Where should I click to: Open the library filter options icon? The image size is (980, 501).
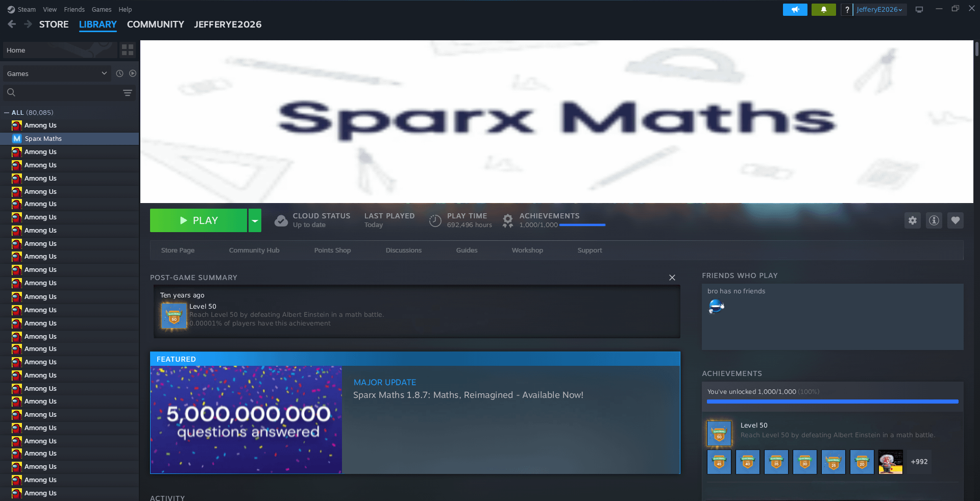tap(128, 93)
